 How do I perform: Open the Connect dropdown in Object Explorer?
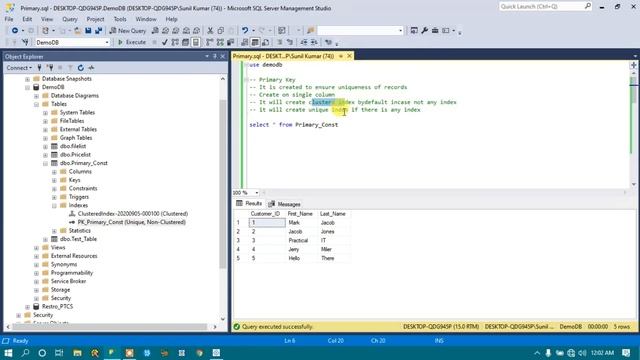pos(19,68)
